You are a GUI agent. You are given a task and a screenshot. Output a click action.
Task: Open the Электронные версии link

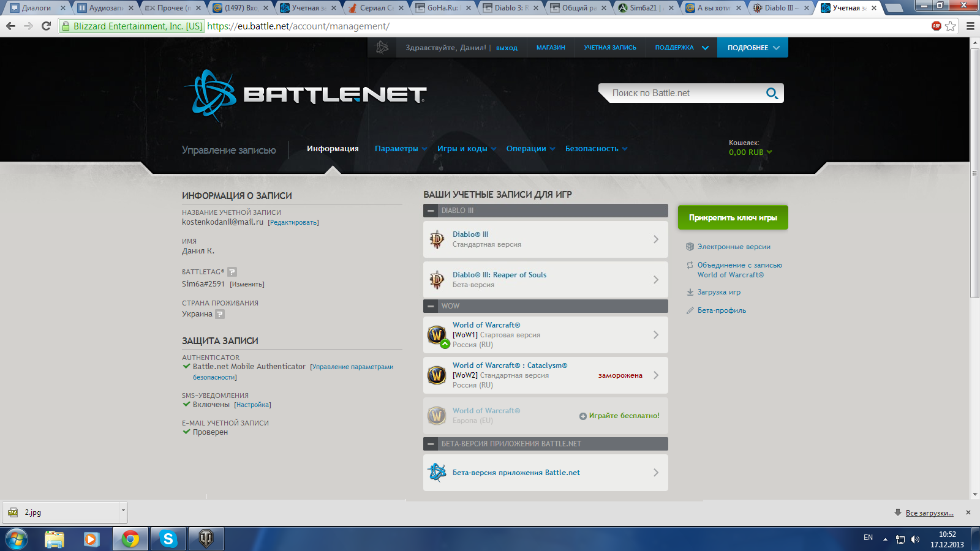coord(734,247)
